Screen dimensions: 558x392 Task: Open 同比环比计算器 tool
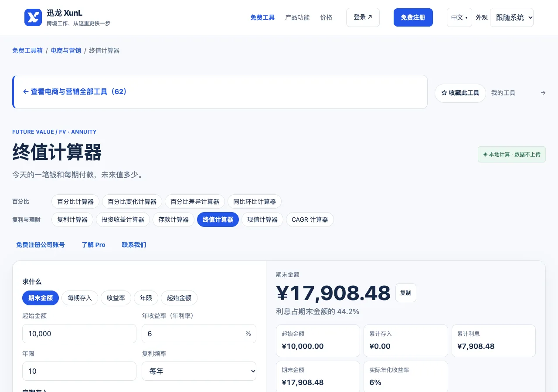[255, 202]
